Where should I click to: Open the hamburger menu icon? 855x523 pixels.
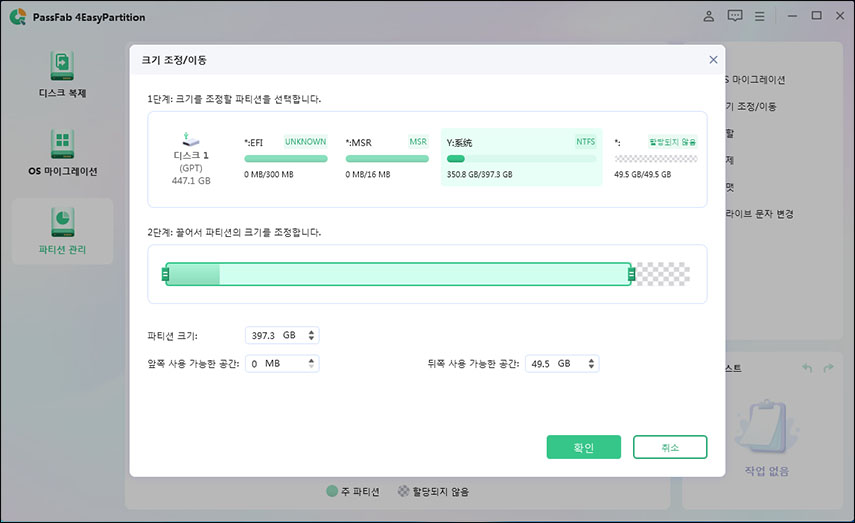point(760,16)
